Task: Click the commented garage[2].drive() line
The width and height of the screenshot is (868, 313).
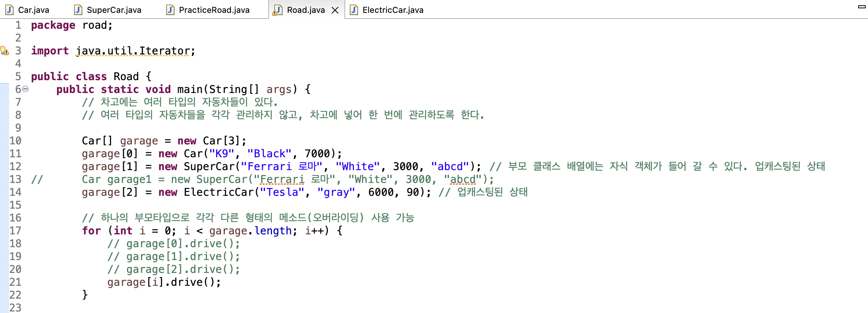Action: [x=173, y=269]
